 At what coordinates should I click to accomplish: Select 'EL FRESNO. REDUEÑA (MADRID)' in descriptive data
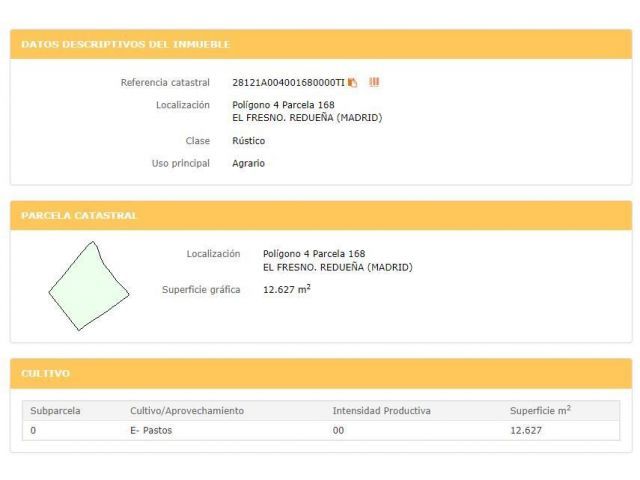coord(307,118)
